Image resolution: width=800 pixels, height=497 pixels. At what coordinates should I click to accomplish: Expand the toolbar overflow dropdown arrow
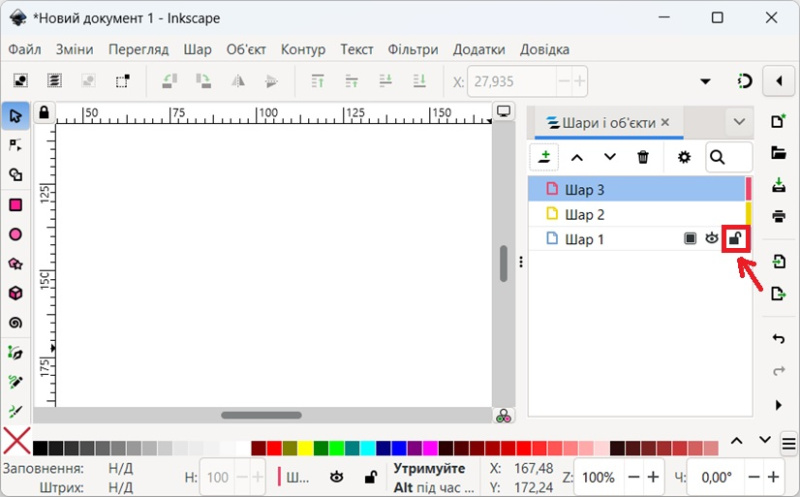706,81
